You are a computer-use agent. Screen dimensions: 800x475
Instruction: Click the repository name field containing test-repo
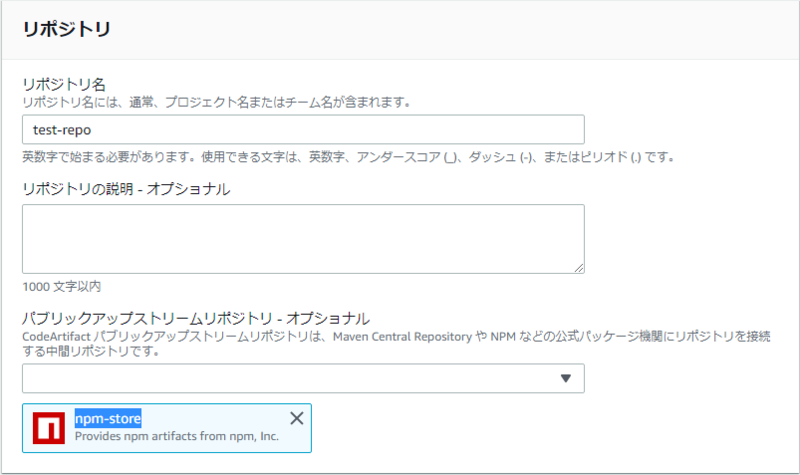[x=303, y=130]
